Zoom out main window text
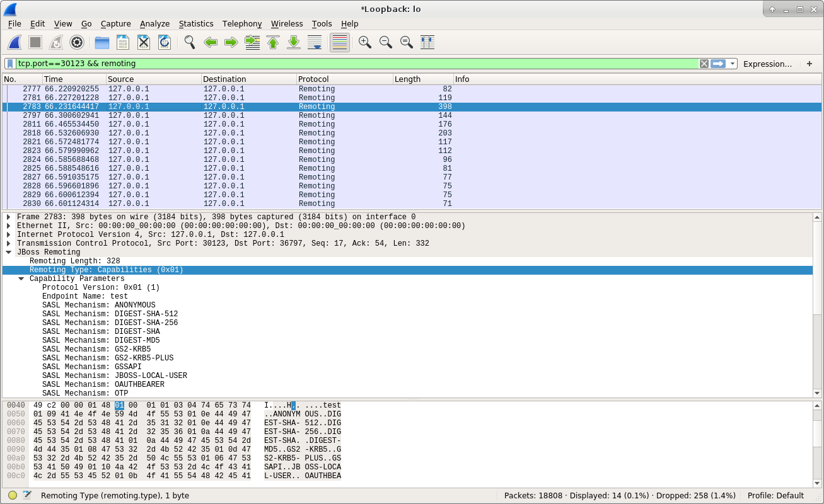The width and height of the screenshot is (824, 504). click(386, 42)
